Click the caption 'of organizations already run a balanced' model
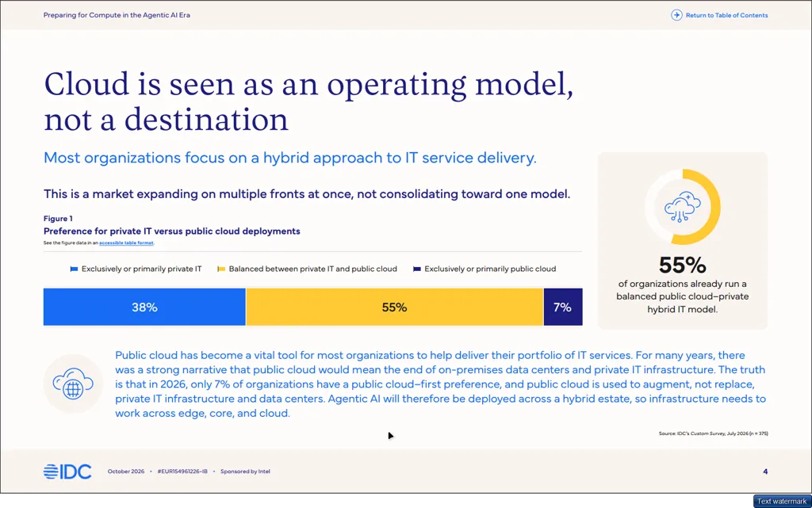812x508 pixels. tap(683, 296)
